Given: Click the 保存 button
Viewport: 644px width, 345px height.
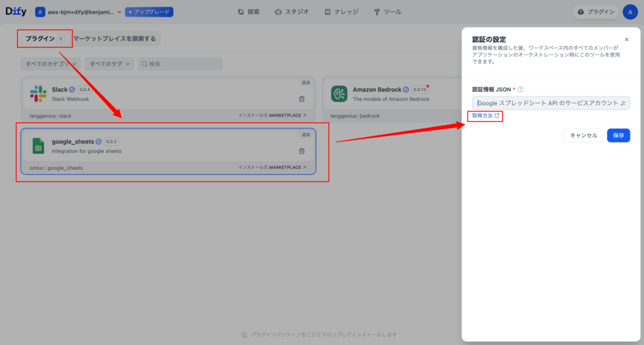Looking at the screenshot, I should [619, 135].
